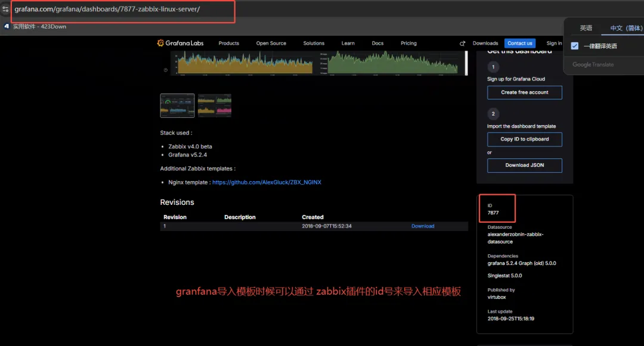This screenshot has width=644, height=346.
Task: Click revision created date 2018-09-07T15:52:34
Action: click(x=327, y=226)
